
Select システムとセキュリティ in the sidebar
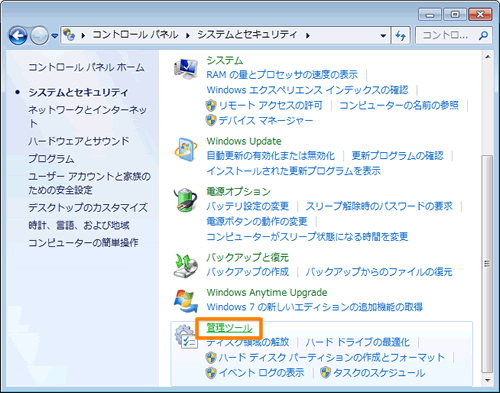coord(78,92)
